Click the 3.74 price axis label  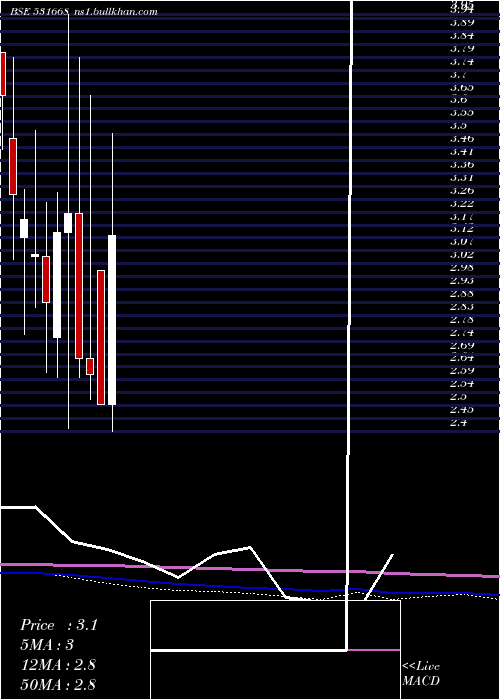click(x=462, y=61)
